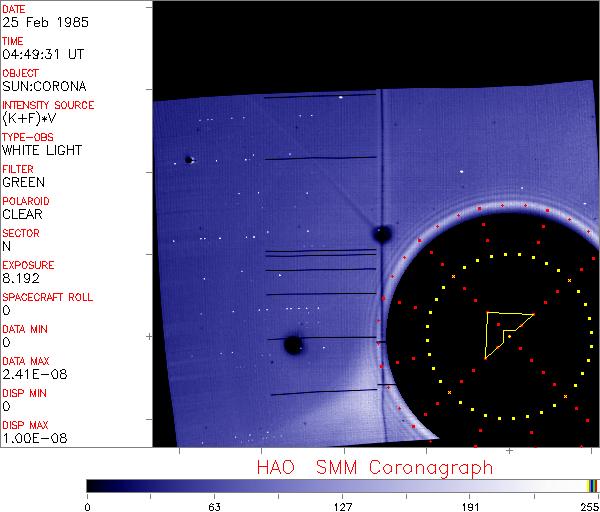
Task: Click the dark circular spot above the bright streamer
Action: pyautogui.click(x=293, y=345)
